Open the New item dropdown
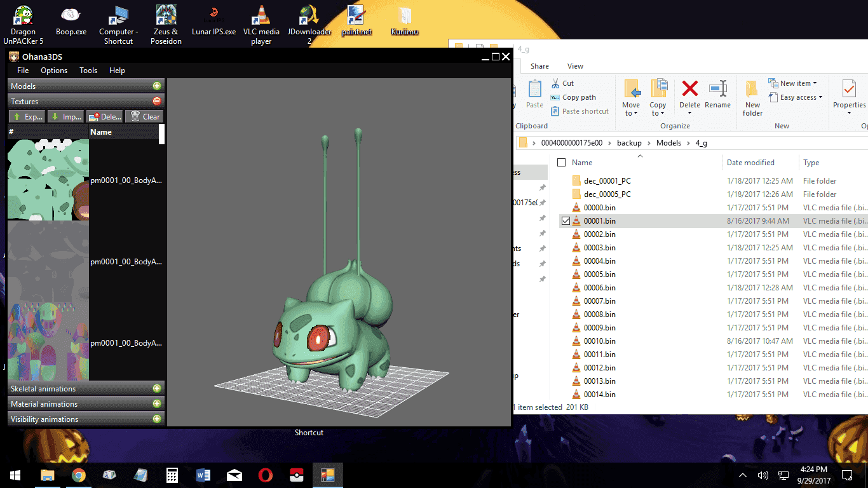Image resolution: width=868 pixels, height=488 pixels. [793, 83]
